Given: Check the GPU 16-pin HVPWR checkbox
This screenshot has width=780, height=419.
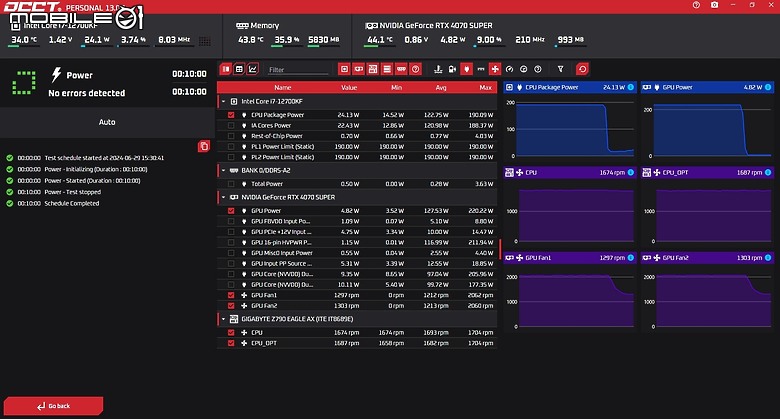Looking at the screenshot, I should pyautogui.click(x=231, y=243).
